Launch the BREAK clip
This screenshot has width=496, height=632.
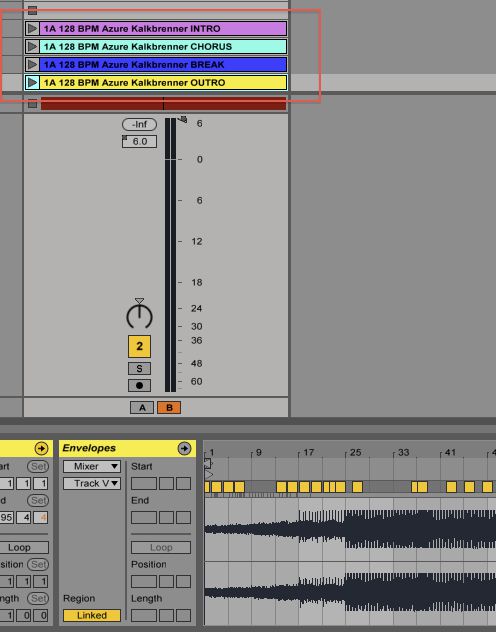tap(32, 64)
